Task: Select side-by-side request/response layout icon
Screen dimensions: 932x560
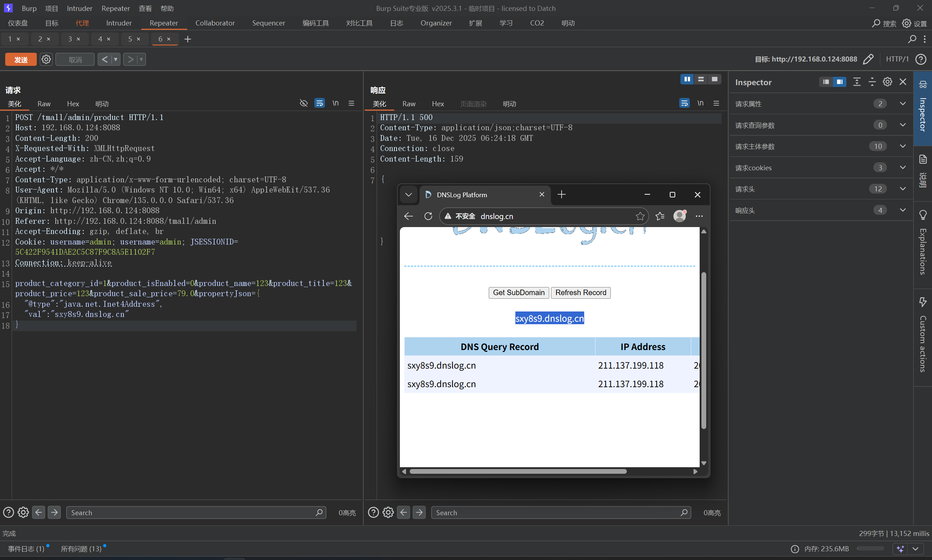Action: coord(687,79)
